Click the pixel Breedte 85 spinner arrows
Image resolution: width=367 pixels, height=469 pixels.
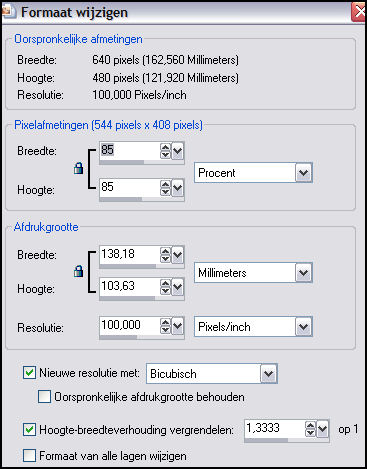tap(165, 151)
